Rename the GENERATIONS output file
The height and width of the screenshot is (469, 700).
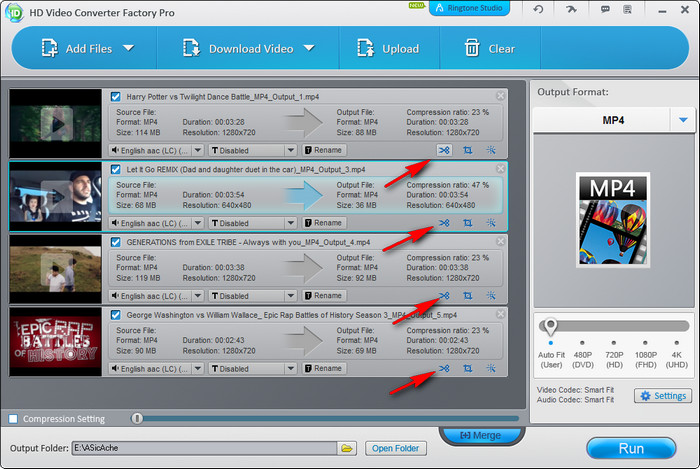pyautogui.click(x=324, y=295)
